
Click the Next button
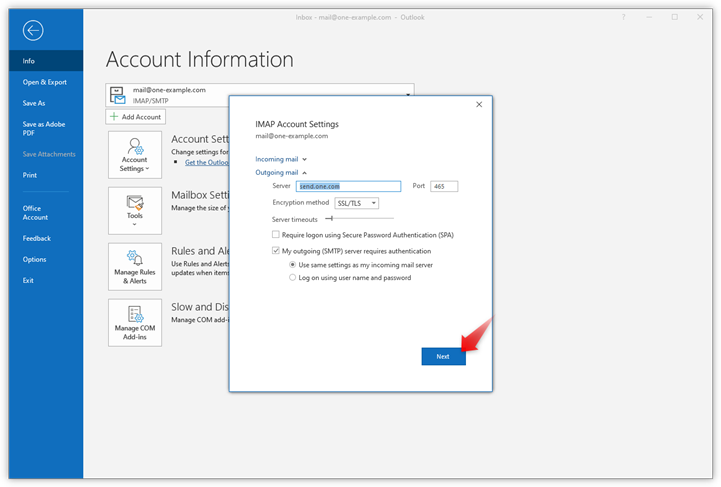443,357
